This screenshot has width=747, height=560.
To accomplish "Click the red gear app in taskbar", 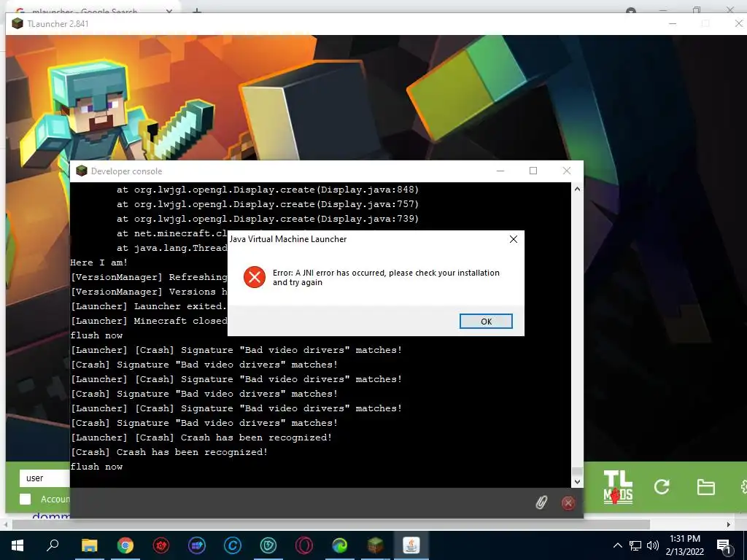I will click(161, 545).
